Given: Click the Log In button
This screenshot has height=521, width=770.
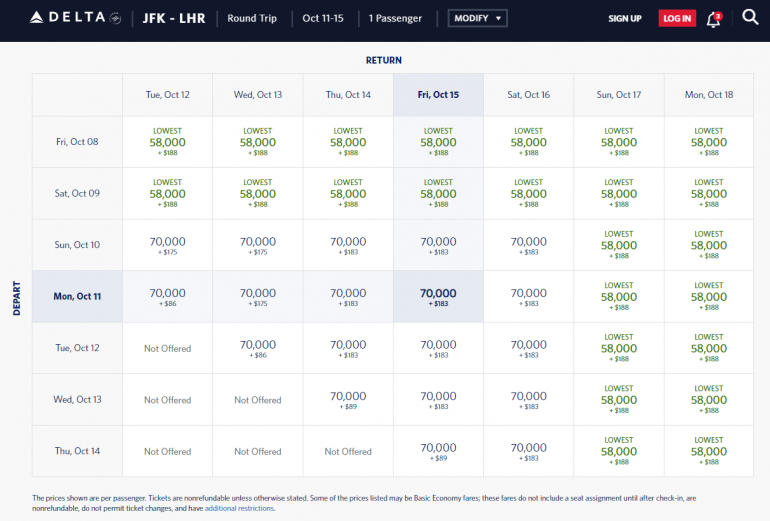Looking at the screenshot, I should 677,18.
